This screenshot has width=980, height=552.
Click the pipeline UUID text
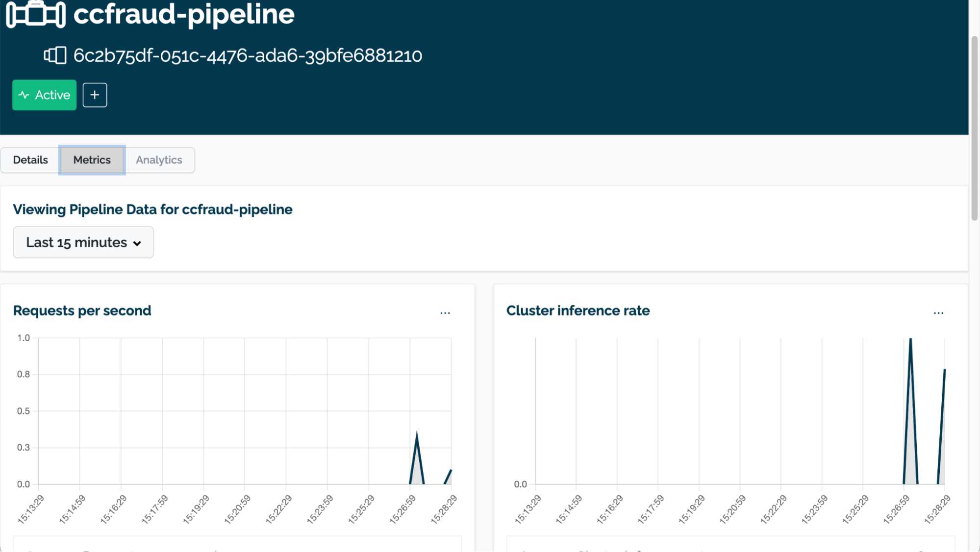248,55
